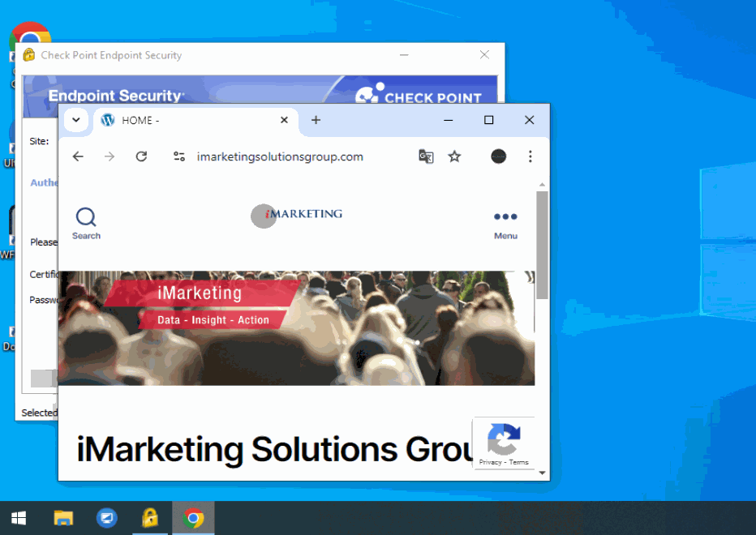The width and height of the screenshot is (756, 535).
Task: Click the page's vertical scrollbar thumb
Action: pos(542,243)
